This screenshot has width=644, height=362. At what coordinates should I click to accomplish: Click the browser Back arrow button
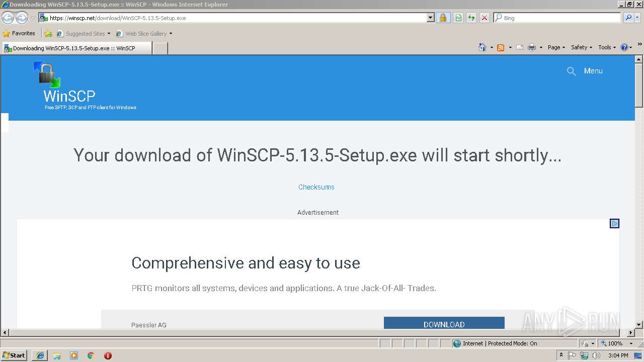click(x=8, y=18)
